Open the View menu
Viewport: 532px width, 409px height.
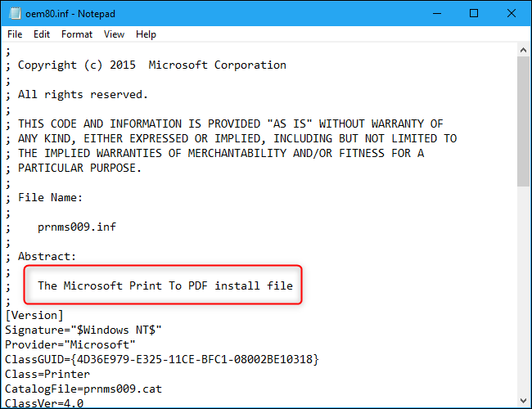tap(114, 34)
